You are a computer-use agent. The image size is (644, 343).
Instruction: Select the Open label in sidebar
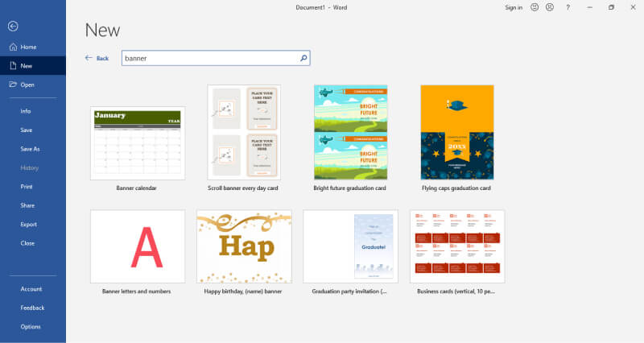[x=27, y=85]
